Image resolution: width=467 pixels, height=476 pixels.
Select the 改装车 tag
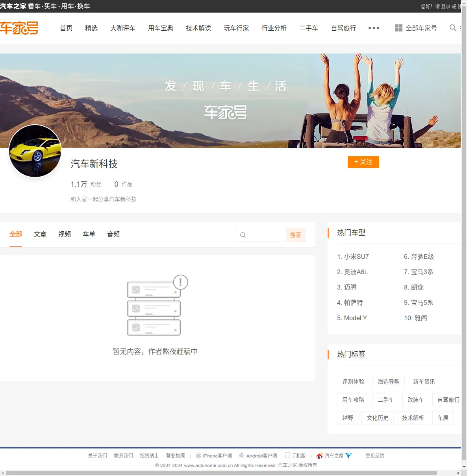pos(416,400)
